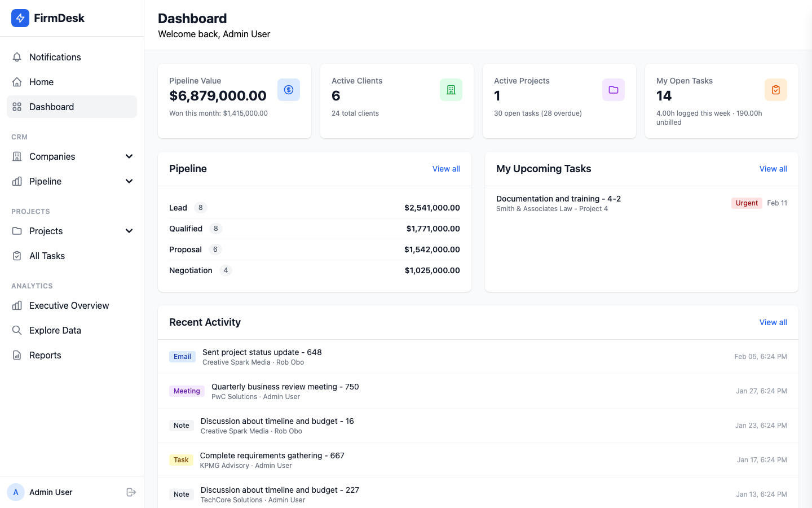
Task: Open Explore Data via magnifier icon
Action: [17, 330]
